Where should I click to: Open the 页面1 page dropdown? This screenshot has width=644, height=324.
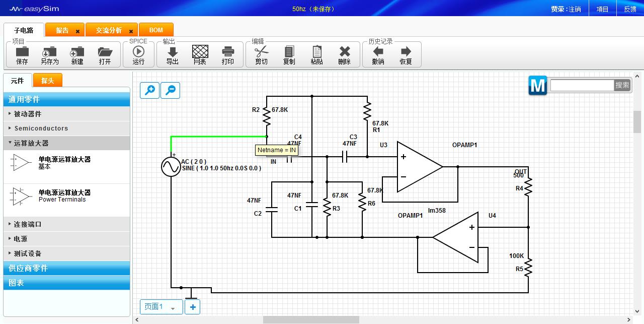pos(161,307)
